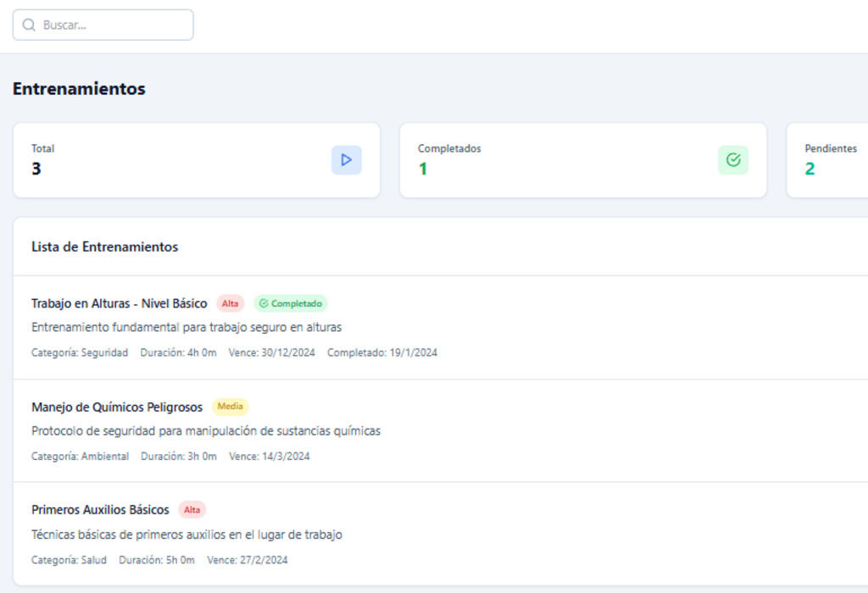Open the Total trainings summary card
The width and height of the screenshot is (868, 593).
(x=196, y=160)
